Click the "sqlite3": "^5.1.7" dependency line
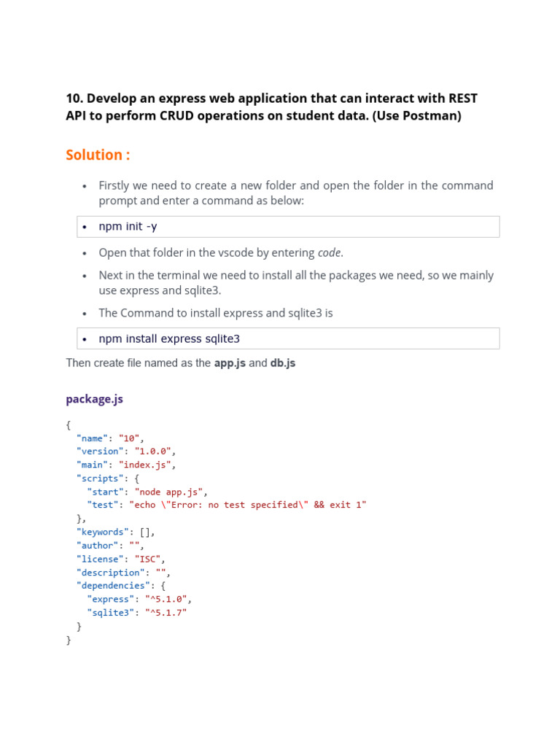560x747 pixels. pyautogui.click(x=136, y=613)
